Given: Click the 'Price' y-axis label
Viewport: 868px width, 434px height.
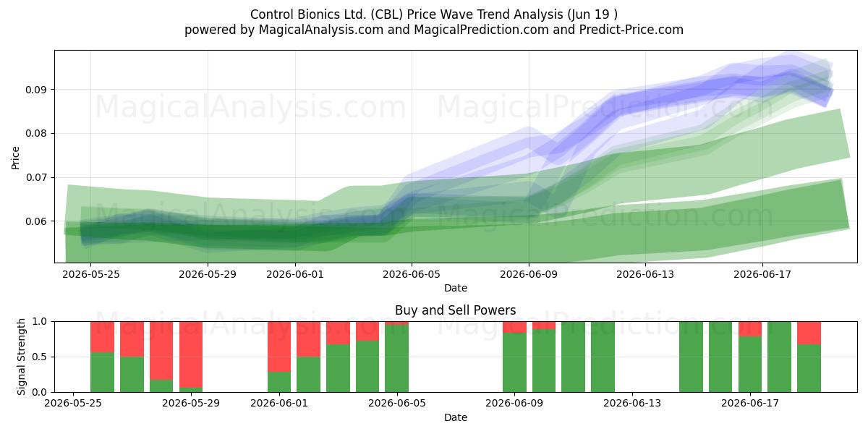Looking at the screenshot, I should click(x=16, y=156).
